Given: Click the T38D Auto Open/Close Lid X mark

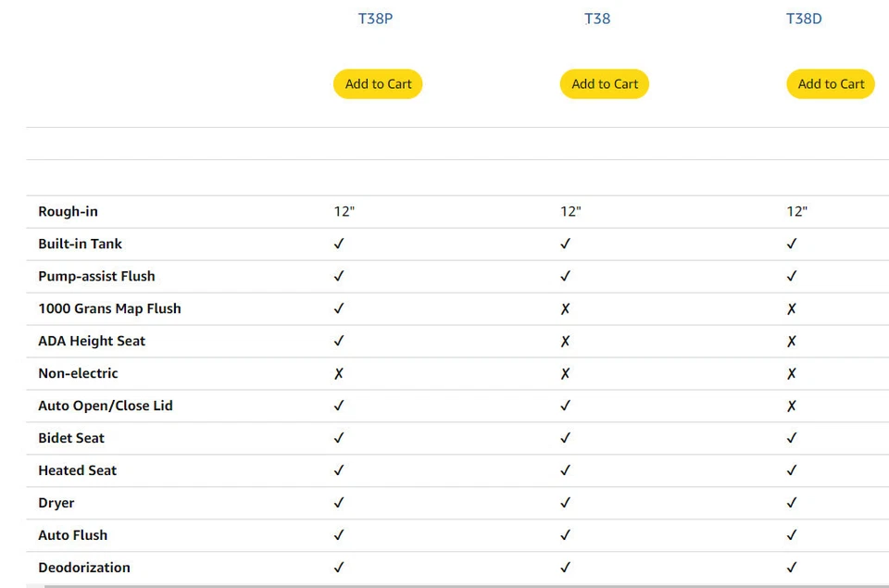Looking at the screenshot, I should [792, 406].
